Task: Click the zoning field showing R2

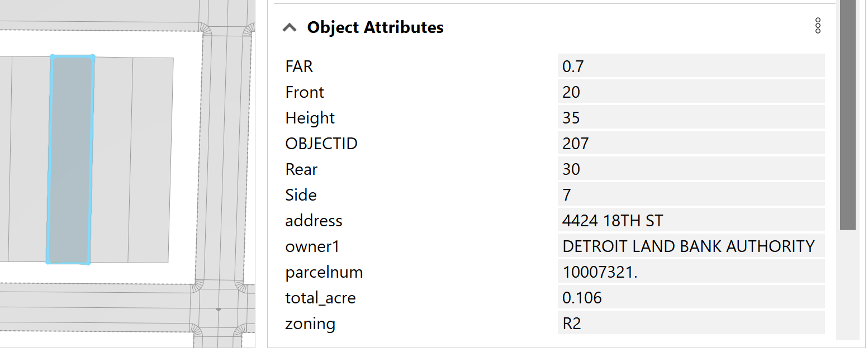Action: [x=690, y=324]
